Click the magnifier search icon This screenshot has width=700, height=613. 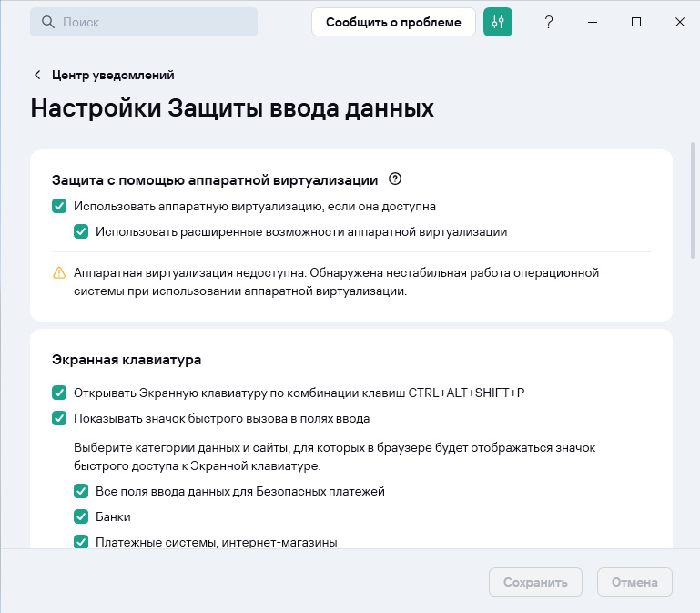tap(47, 22)
